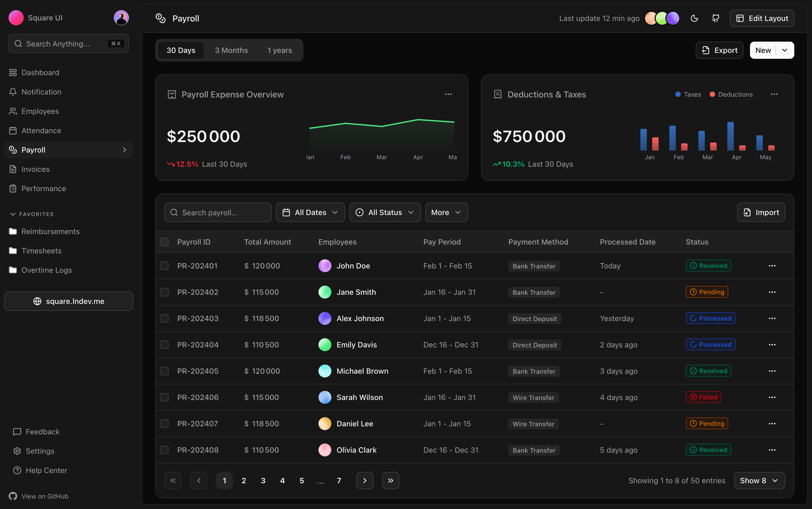Open GitHub icon in header
The height and width of the screenshot is (509, 812).
716,18
